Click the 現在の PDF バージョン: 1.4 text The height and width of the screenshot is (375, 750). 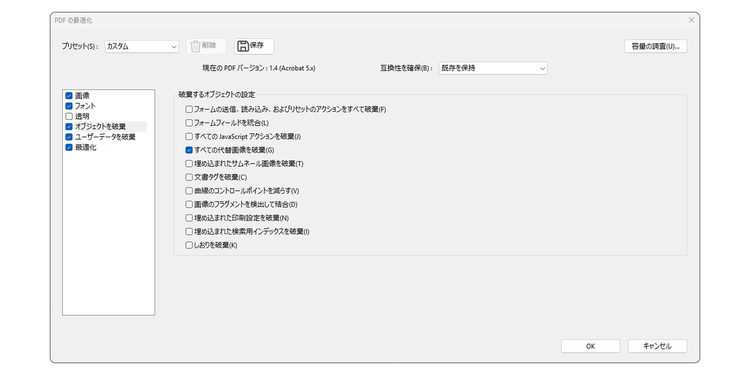pyautogui.click(x=259, y=68)
